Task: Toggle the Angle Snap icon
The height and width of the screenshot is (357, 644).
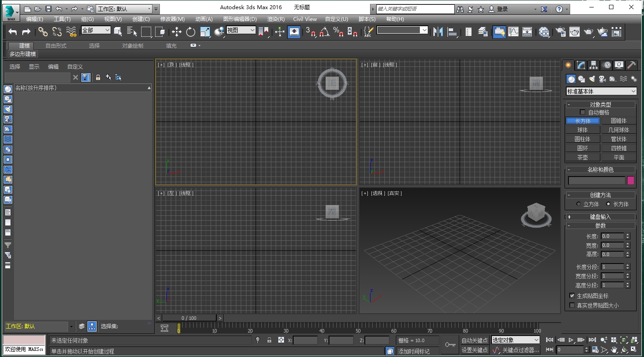Action: click(x=324, y=31)
